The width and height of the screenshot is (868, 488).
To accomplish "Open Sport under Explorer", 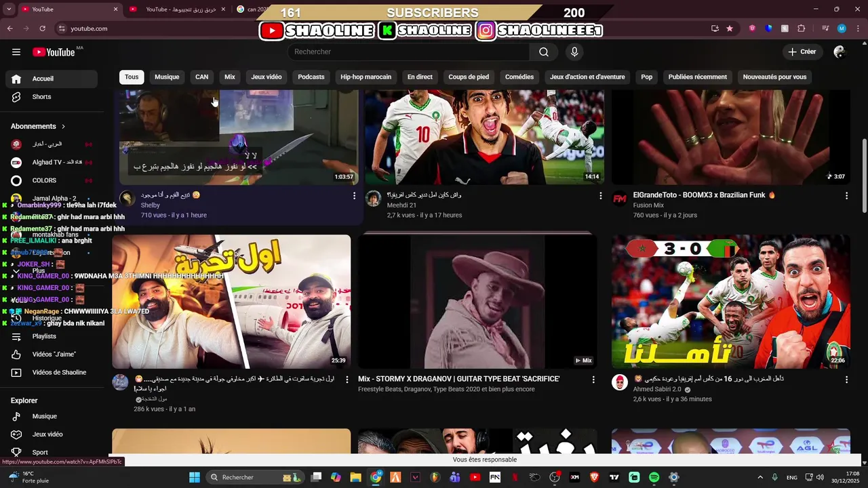I will click(x=52, y=453).
